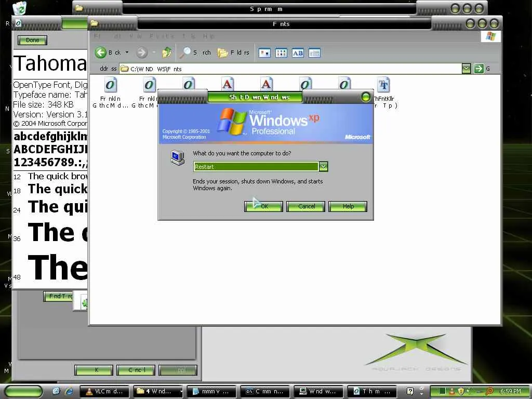This screenshot has width=532, height=399.
Task: Open the Forward button history dropdown arrow
Action: point(154,52)
